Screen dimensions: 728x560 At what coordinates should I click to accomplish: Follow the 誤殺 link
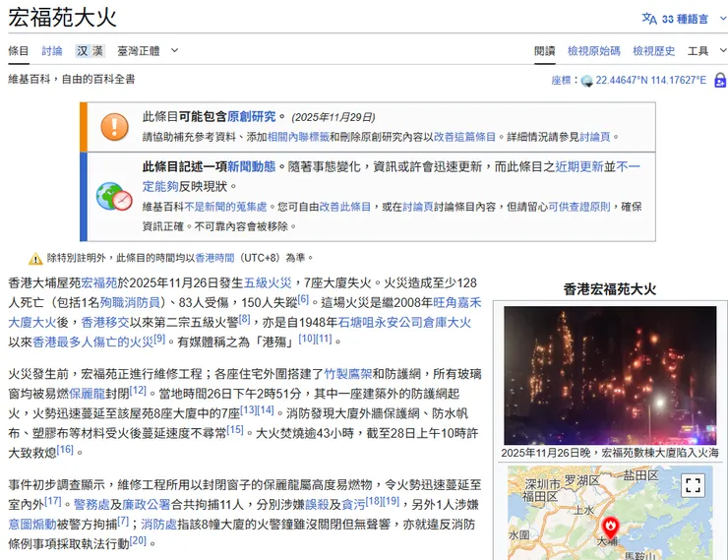pyautogui.click(x=317, y=505)
